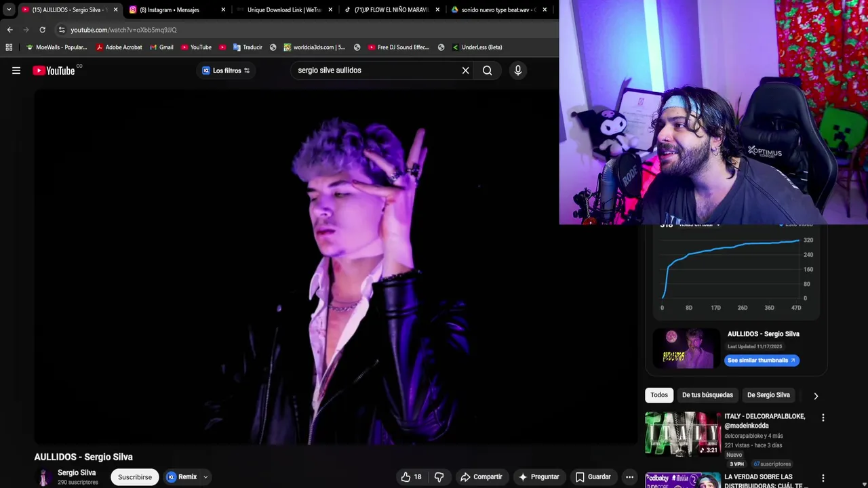Open the MoeWalls bookmark
This screenshot has height=488, width=868.
pos(56,47)
